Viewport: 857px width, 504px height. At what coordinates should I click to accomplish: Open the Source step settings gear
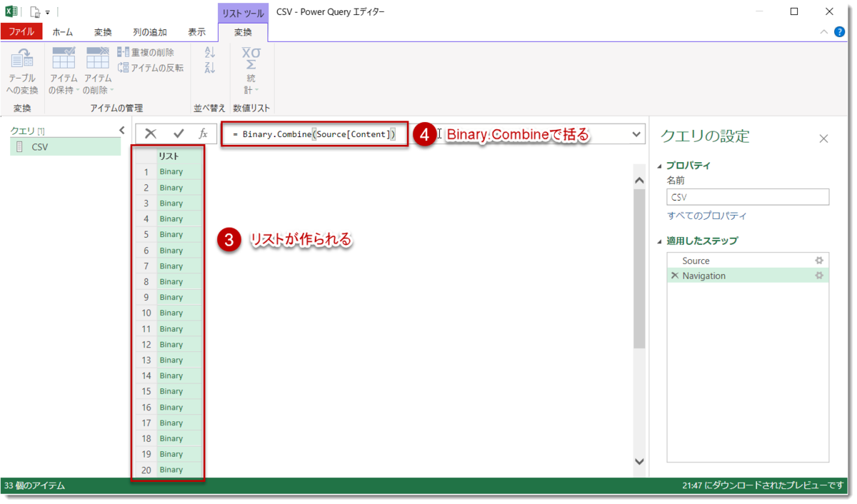pos(819,261)
